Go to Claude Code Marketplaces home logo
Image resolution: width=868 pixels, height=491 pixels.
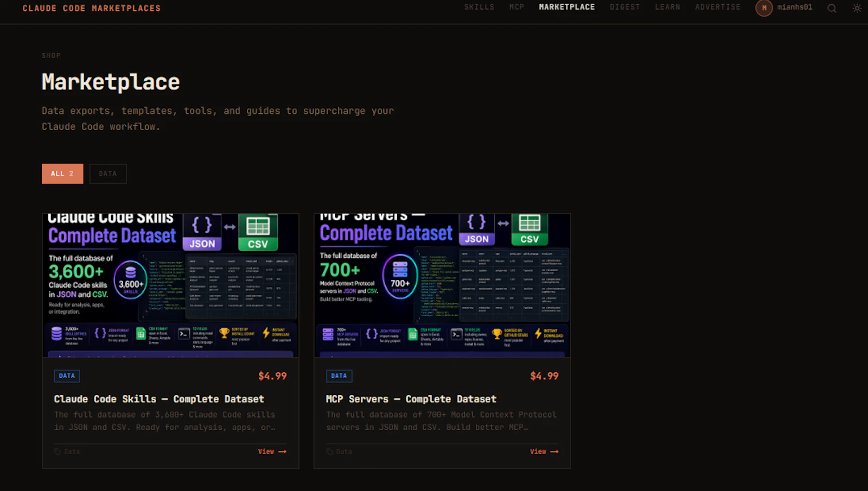point(92,8)
